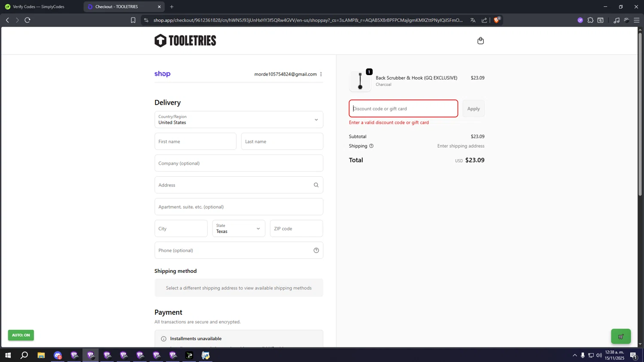Click the Company (optional) field
This screenshot has height=362, width=644.
239,163
